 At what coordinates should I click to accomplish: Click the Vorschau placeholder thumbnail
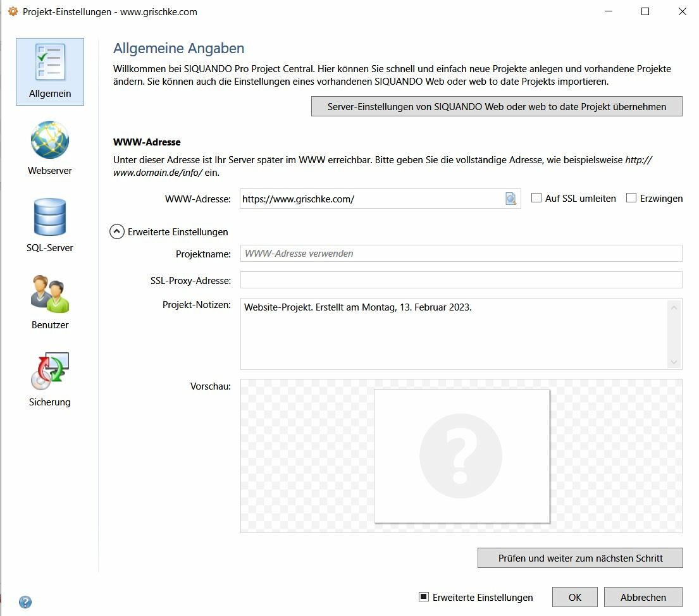point(461,456)
